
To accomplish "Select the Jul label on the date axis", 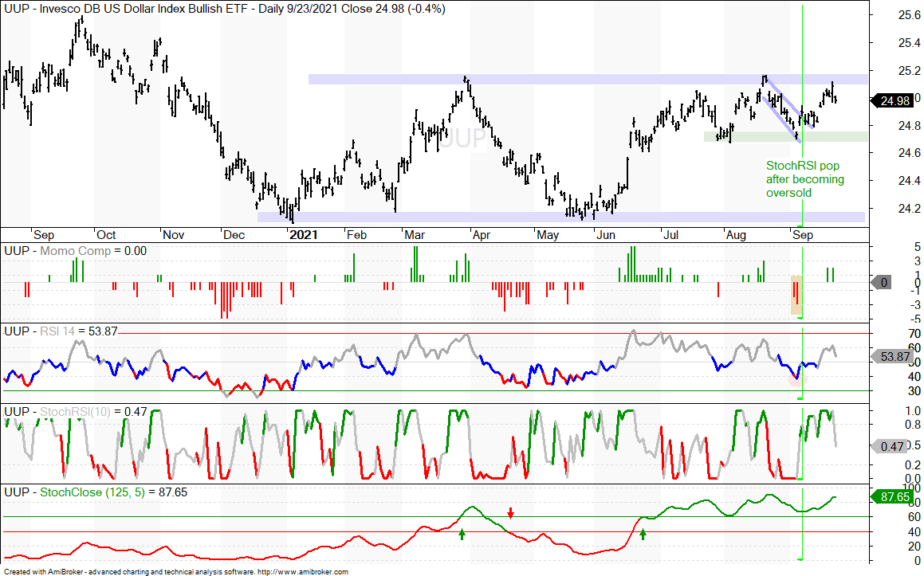I will click(670, 235).
